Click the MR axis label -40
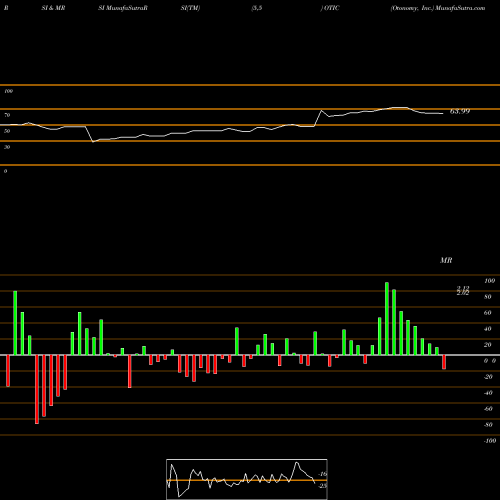 (x=488, y=393)
